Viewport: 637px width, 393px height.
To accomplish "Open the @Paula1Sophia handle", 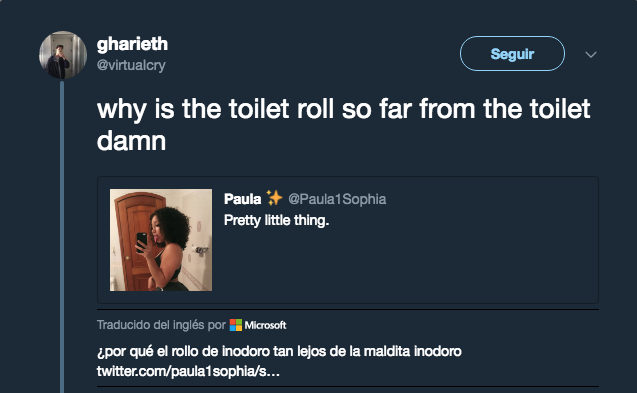I will coord(337,199).
